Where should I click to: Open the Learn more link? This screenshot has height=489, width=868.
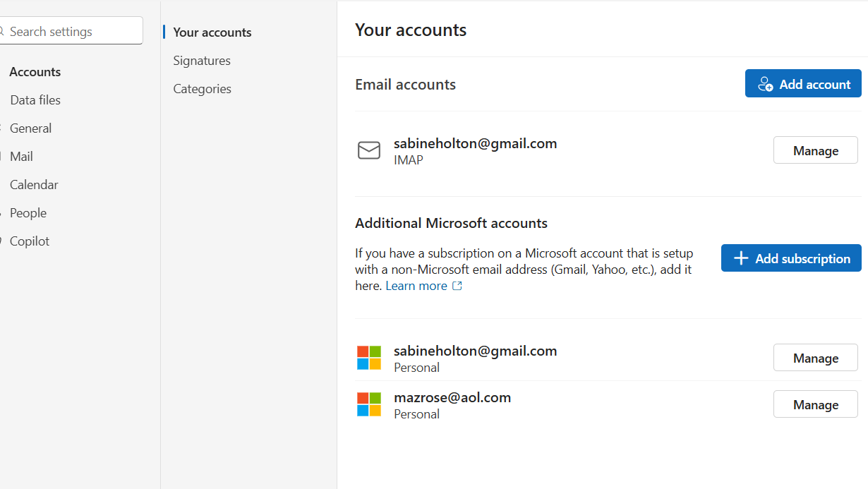coord(416,286)
